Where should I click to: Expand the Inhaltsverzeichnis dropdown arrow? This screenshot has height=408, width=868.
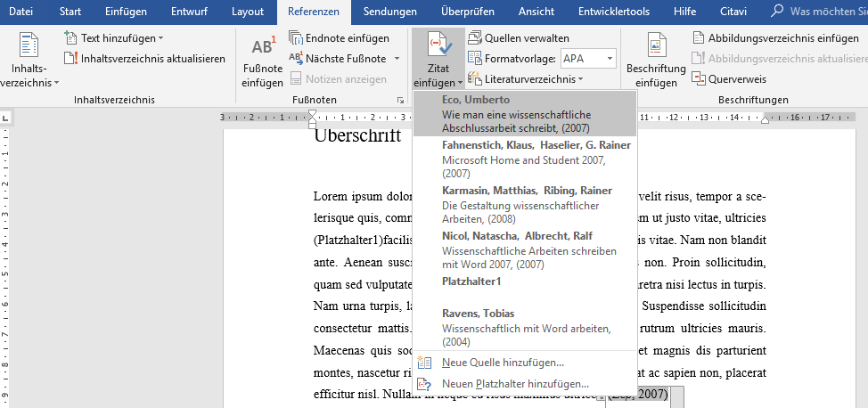(x=56, y=83)
